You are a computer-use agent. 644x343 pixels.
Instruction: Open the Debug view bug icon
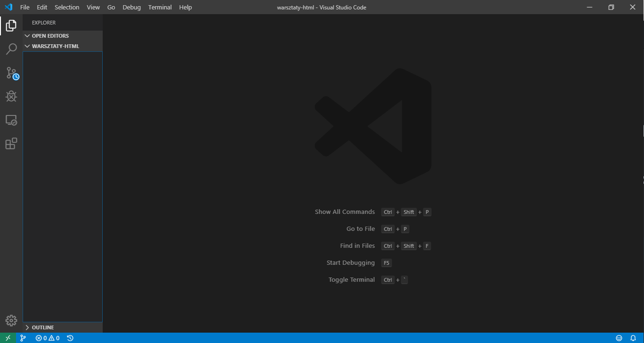point(11,96)
